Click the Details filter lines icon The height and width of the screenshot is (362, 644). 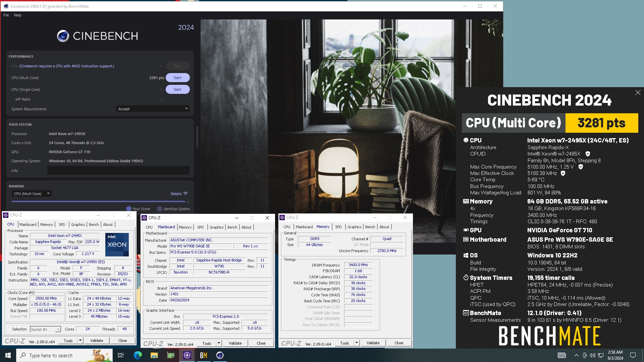coord(185,194)
